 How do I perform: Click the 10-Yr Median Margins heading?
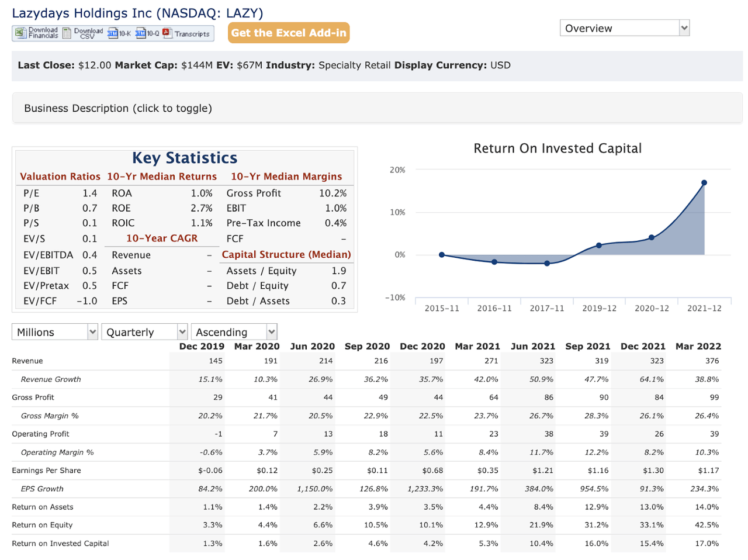286,177
